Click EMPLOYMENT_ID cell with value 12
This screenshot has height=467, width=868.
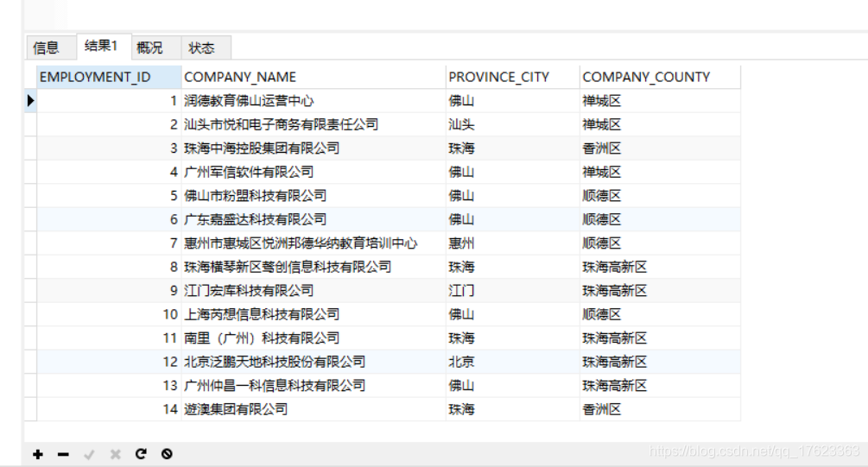pyautogui.click(x=109, y=362)
